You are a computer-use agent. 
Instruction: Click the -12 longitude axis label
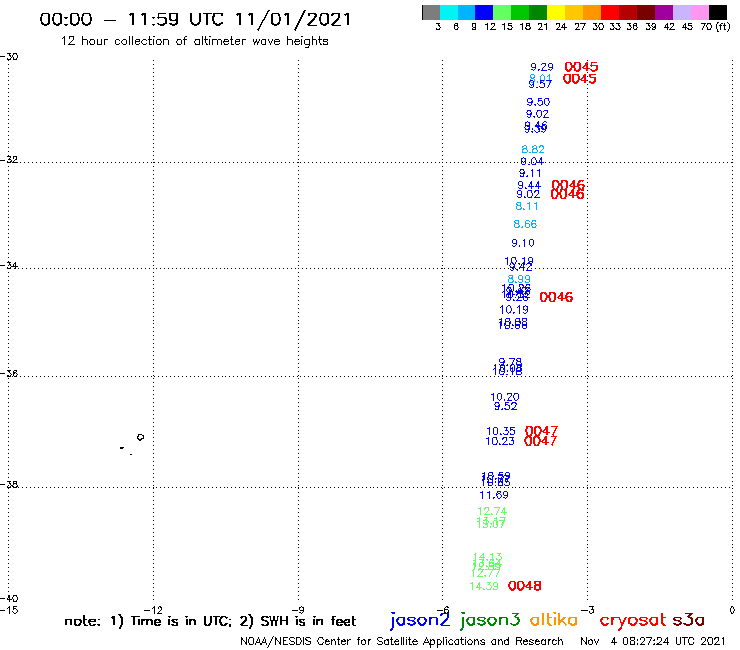pyautogui.click(x=153, y=610)
